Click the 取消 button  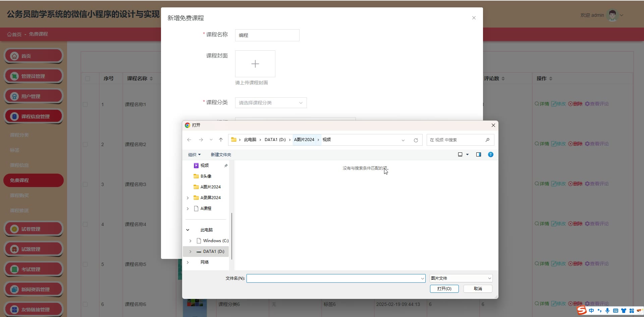click(478, 289)
